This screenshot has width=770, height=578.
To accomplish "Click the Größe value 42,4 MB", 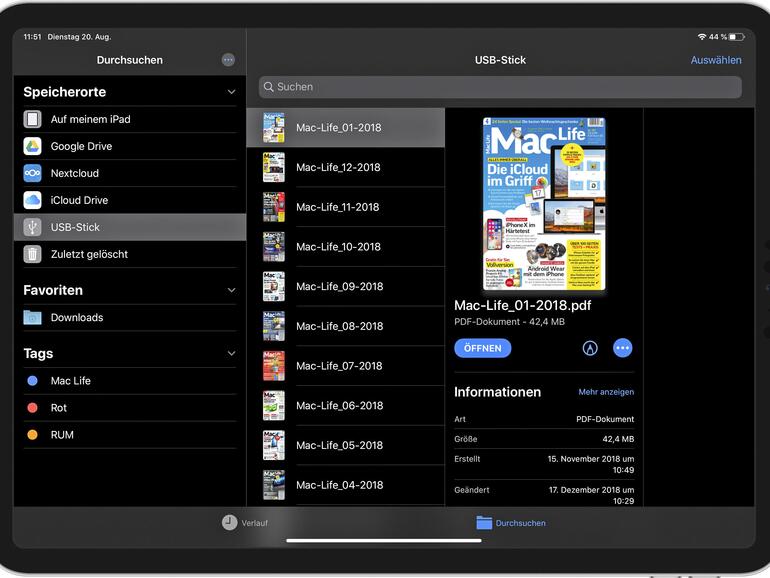I will tap(618, 439).
